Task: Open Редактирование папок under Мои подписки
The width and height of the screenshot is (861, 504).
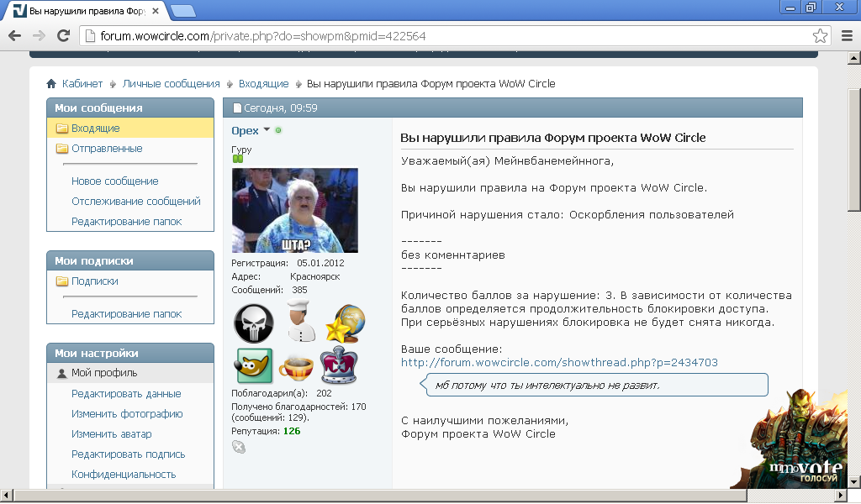Action: pos(126,314)
